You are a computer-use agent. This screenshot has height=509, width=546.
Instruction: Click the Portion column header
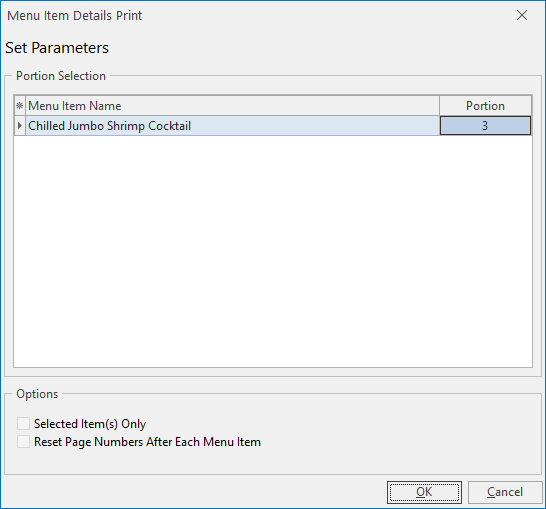coord(485,105)
